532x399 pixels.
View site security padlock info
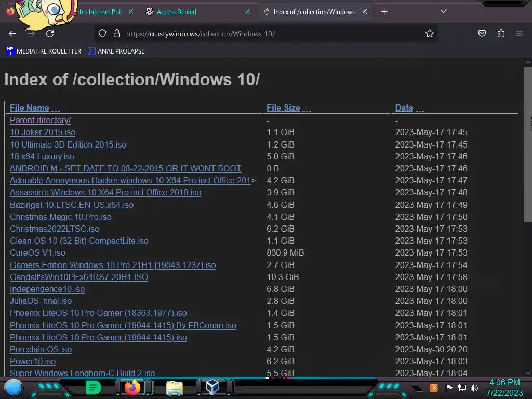117,34
